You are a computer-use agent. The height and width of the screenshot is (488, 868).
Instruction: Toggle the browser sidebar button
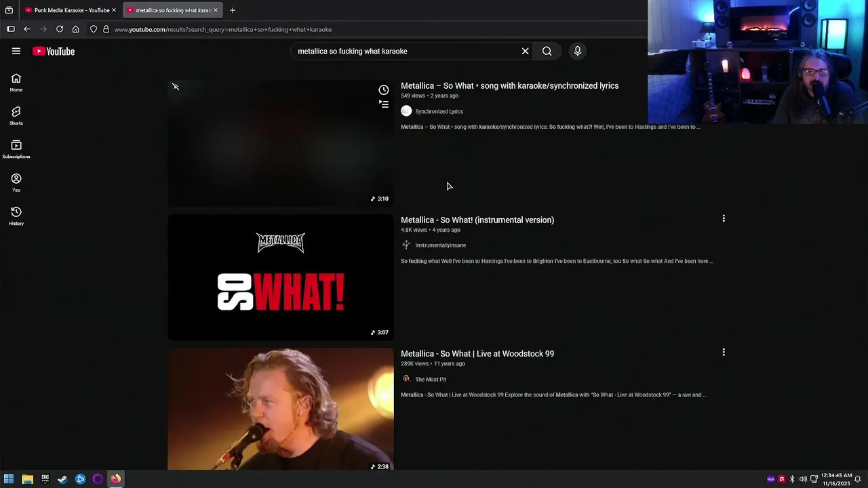click(x=11, y=29)
